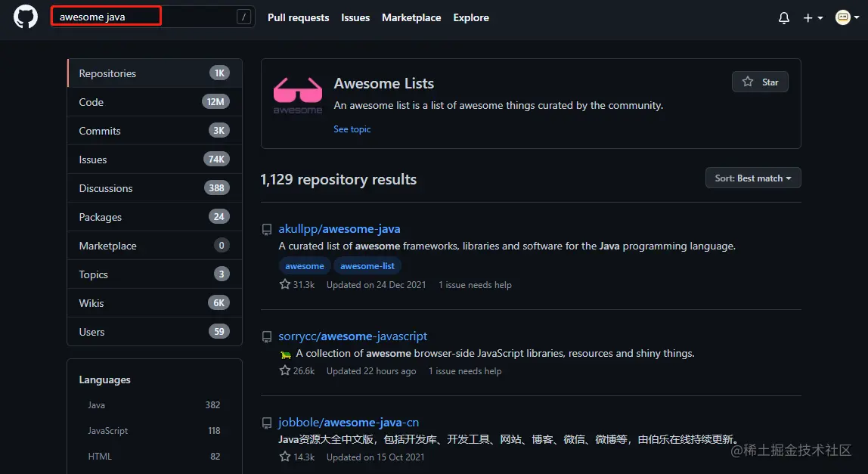Open Issues in top navigation

[355, 17]
